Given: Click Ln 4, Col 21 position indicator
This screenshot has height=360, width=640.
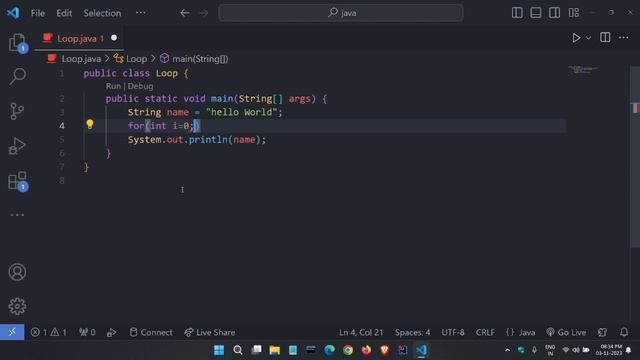Looking at the screenshot, I should 361,332.
